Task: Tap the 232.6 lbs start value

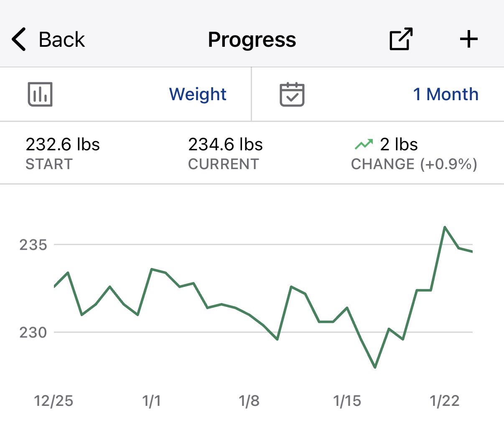Action: [x=63, y=144]
